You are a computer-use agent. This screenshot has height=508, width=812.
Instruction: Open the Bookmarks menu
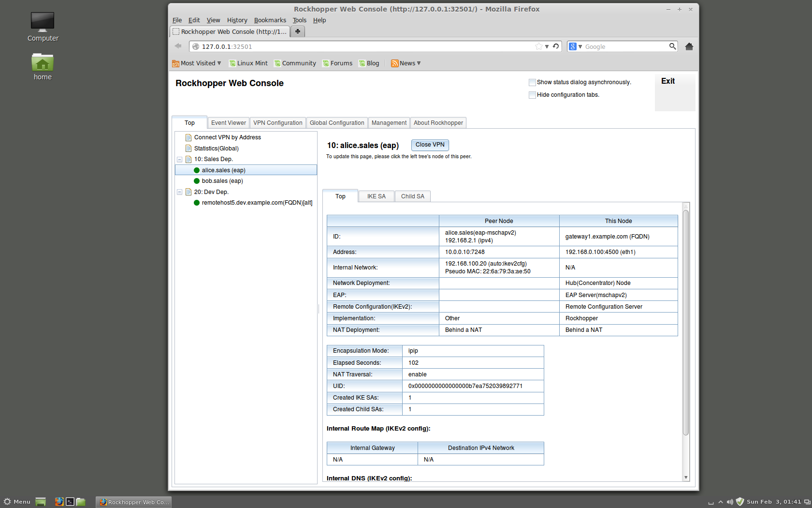pos(270,20)
